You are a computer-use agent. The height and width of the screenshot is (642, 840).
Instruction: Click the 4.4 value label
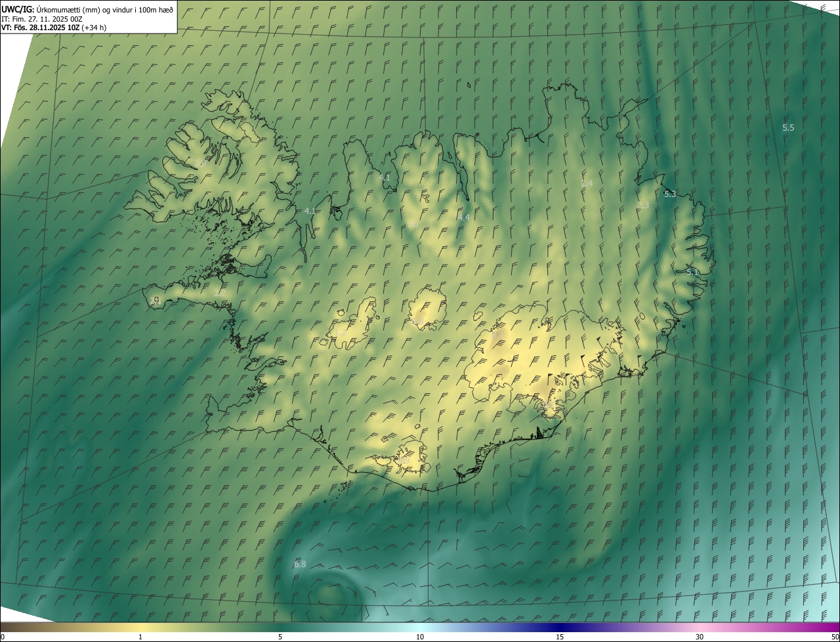click(x=464, y=217)
